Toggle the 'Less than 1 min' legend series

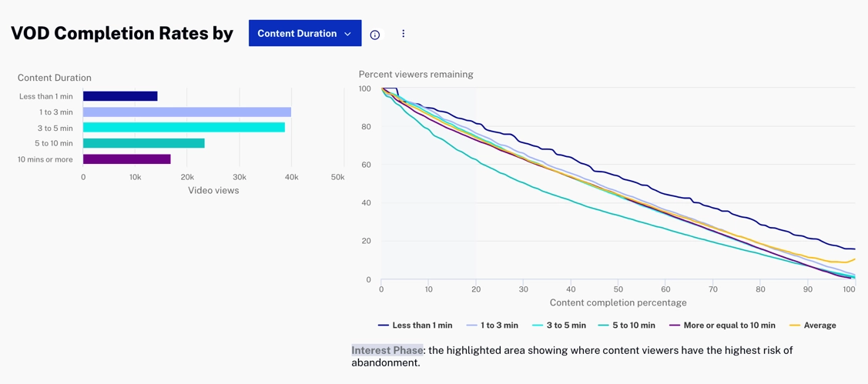coord(415,326)
